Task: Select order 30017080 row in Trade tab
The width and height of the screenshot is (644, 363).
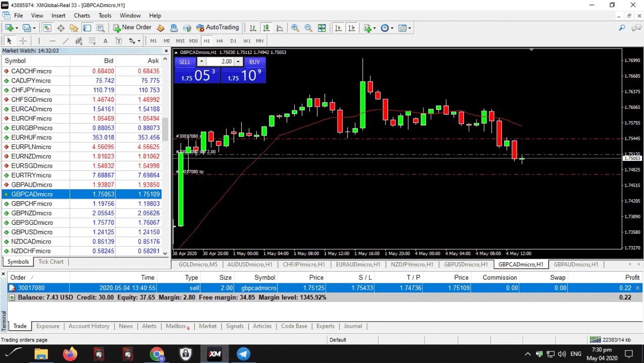Action: click(x=326, y=288)
